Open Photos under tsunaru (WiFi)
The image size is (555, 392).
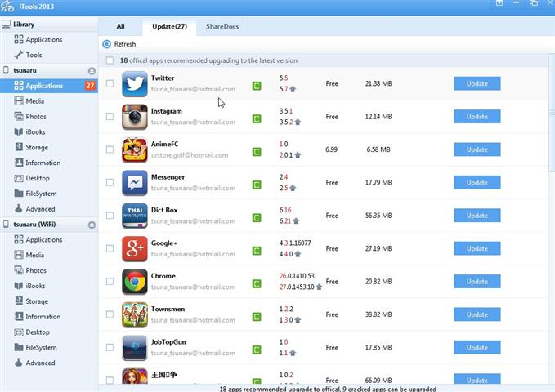pyautogui.click(x=30, y=270)
